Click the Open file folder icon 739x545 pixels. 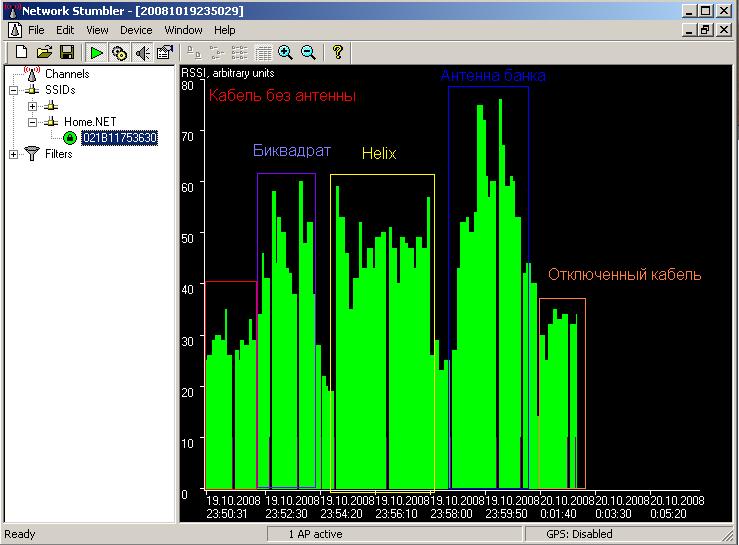[x=44, y=52]
